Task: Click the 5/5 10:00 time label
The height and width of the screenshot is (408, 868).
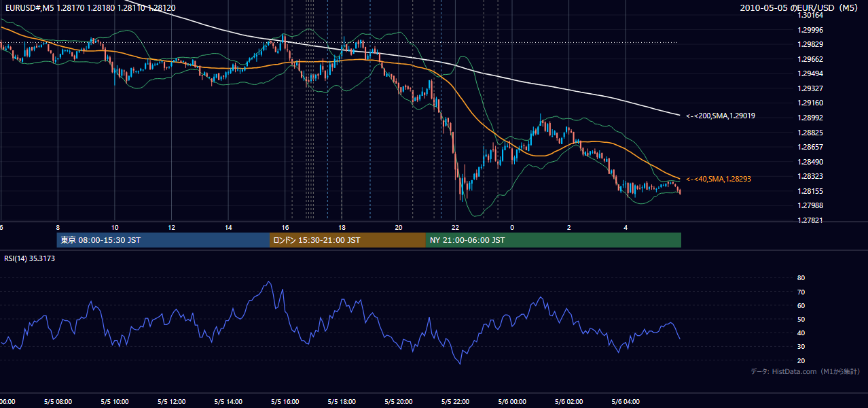Action: 114,402
